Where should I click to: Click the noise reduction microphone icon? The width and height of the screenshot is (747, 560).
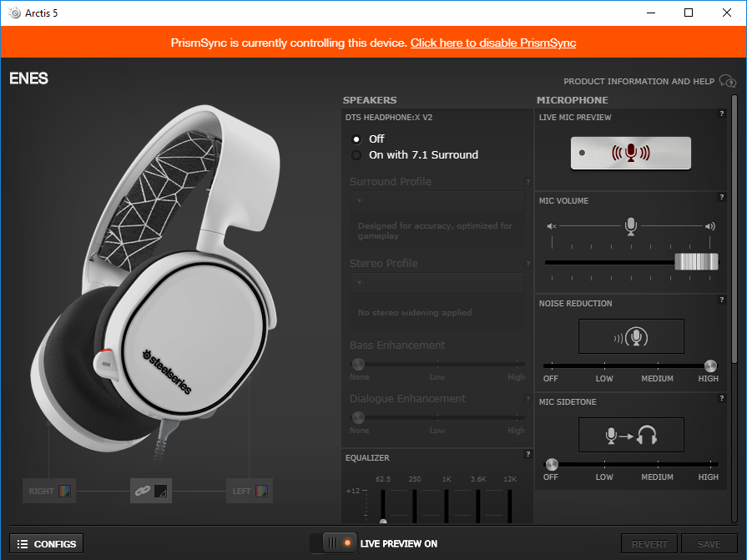pos(631,336)
